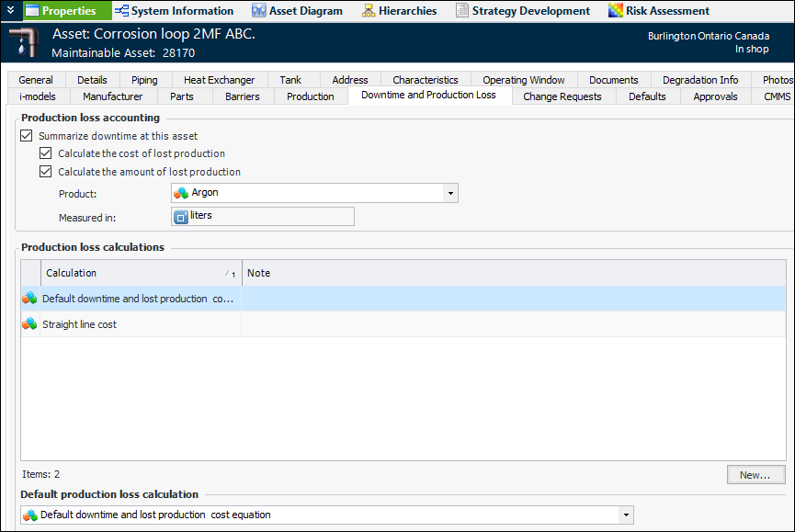Open the Product dropdown showing Argon
Viewport: 795px width, 532px height.
click(449, 193)
